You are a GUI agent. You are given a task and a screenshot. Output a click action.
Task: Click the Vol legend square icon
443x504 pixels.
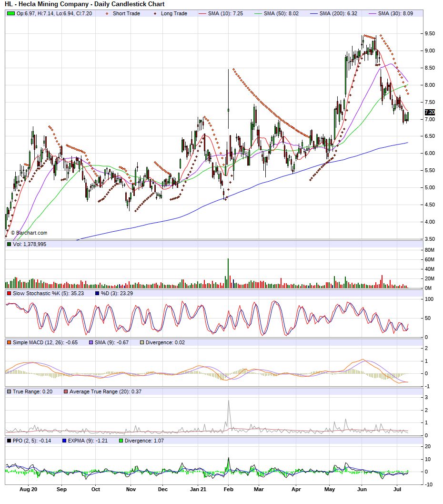pos(9,244)
